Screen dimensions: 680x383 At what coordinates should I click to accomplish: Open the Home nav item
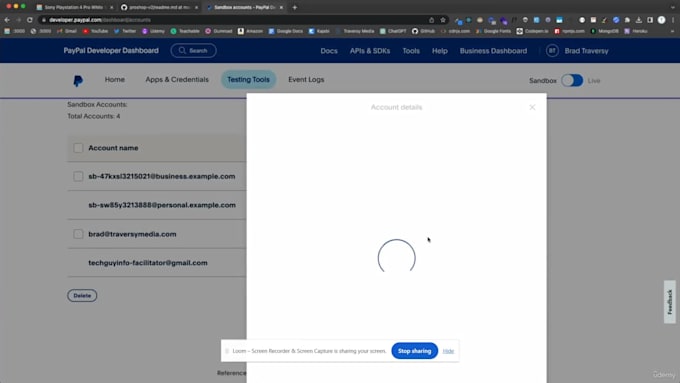[x=114, y=80]
